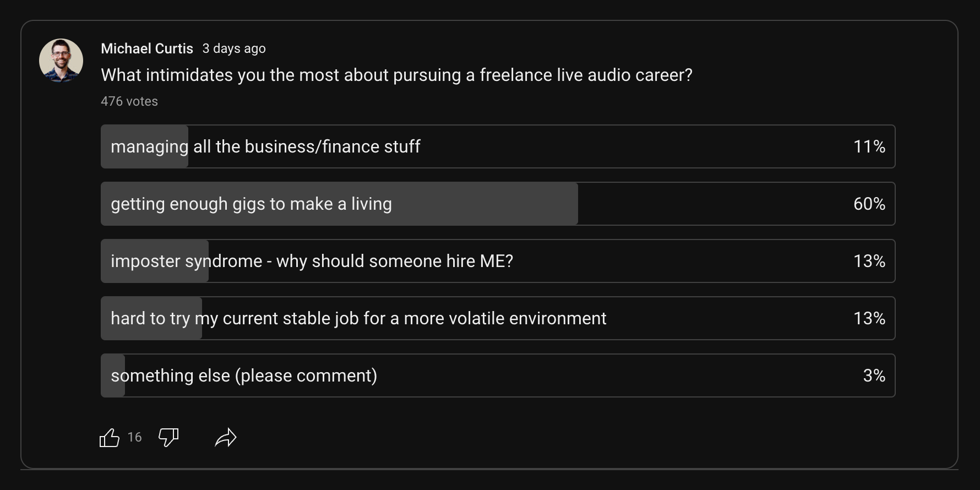Click the thumbs down dislike icon
The width and height of the screenshot is (980, 490).
(168, 438)
